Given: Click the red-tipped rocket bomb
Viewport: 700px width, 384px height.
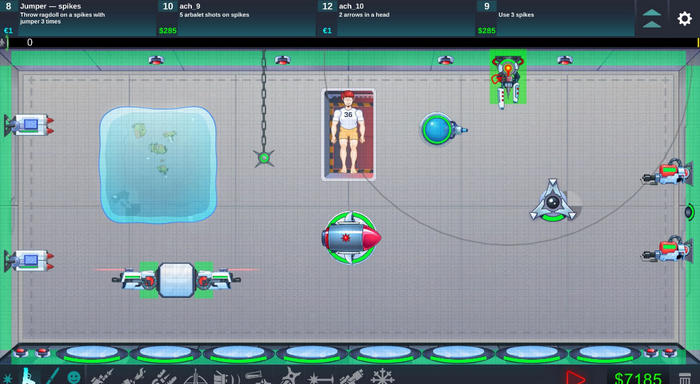Looking at the screenshot, I should (x=351, y=238).
